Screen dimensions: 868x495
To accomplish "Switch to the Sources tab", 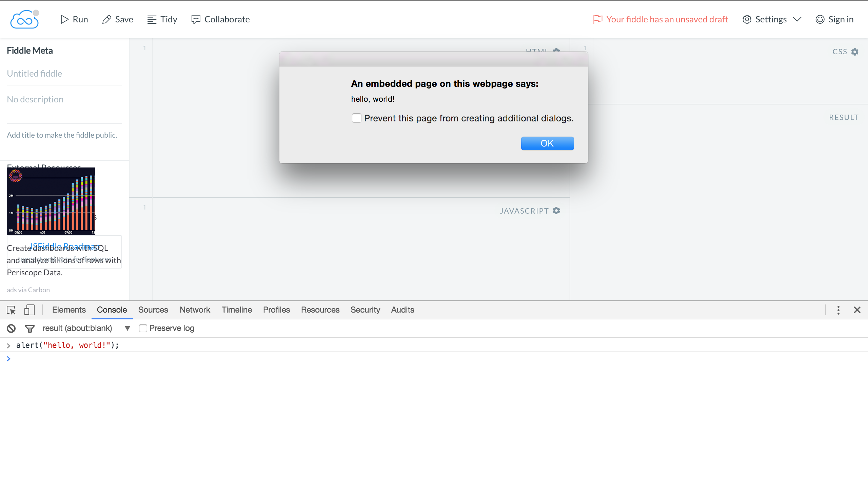I will click(153, 310).
